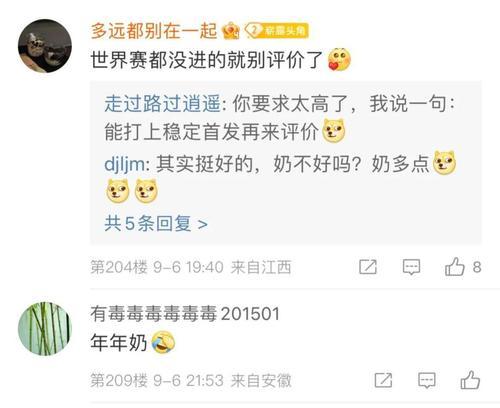The image size is (500, 408).
Task: Like the 年年奶 comment
Action: (470, 380)
